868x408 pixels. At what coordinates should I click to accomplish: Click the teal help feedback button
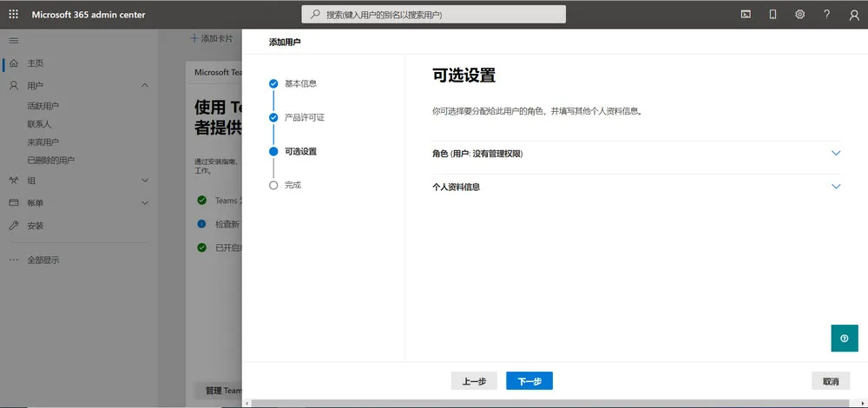844,338
